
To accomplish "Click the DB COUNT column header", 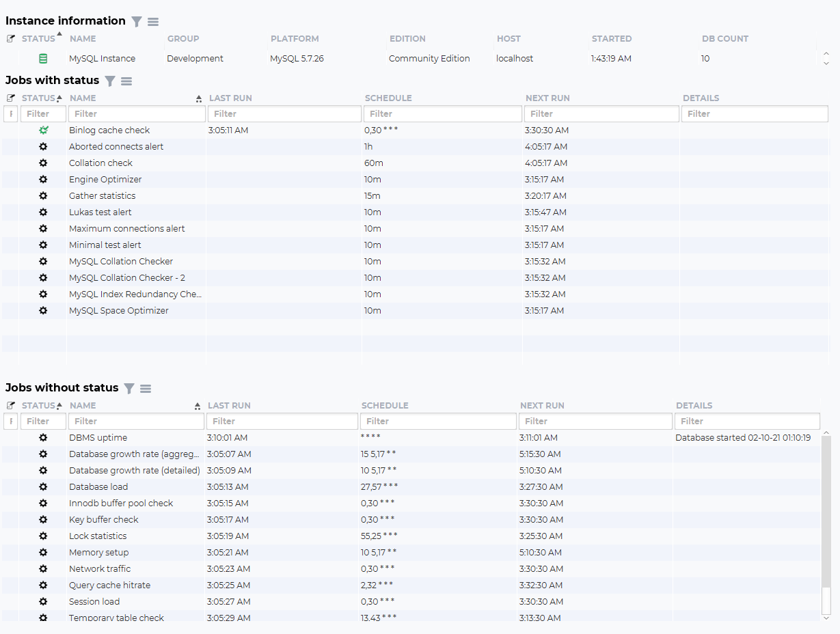I will point(725,39).
